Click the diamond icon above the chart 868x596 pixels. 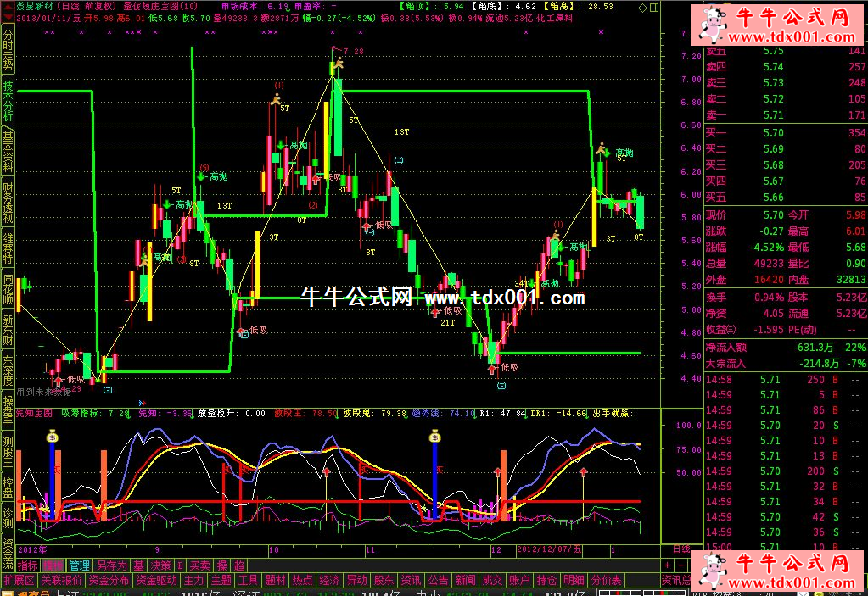coord(642,8)
